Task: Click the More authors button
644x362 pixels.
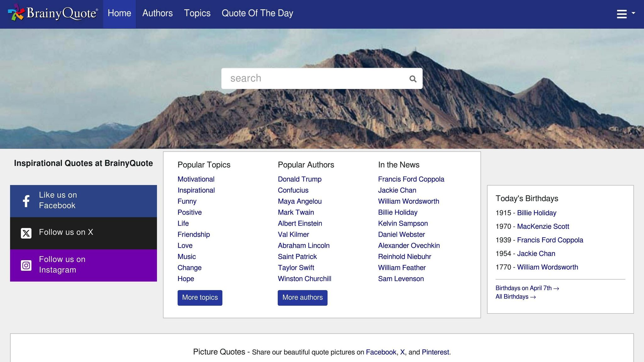Action: 303,298
